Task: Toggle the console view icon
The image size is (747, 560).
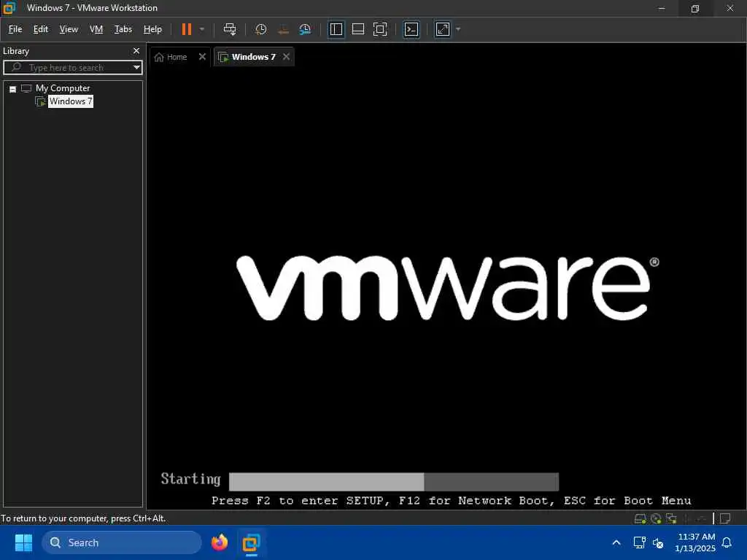Action: click(x=411, y=29)
